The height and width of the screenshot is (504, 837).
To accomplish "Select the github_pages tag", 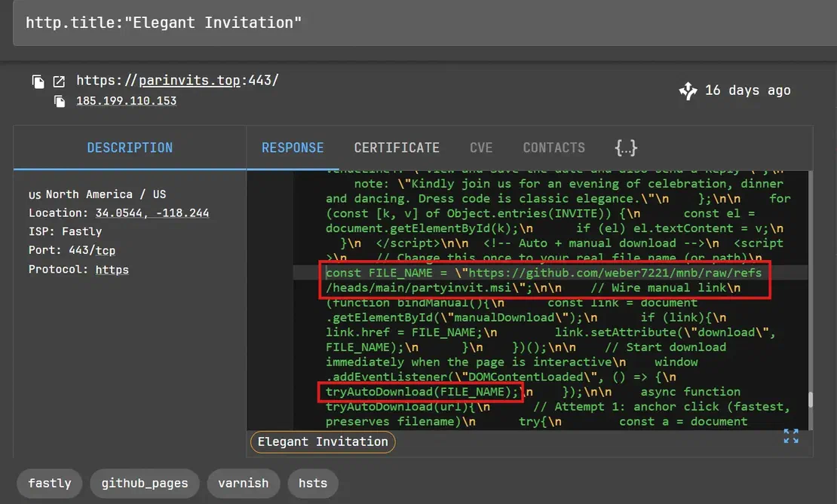I will point(145,483).
